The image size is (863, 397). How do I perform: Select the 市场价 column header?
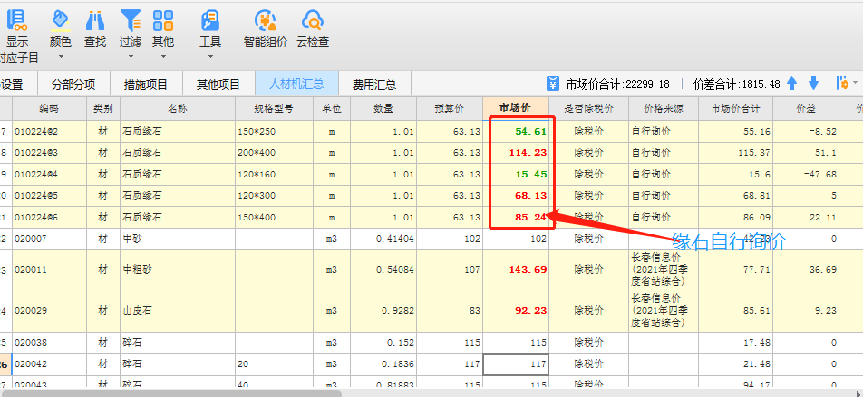coord(515,109)
